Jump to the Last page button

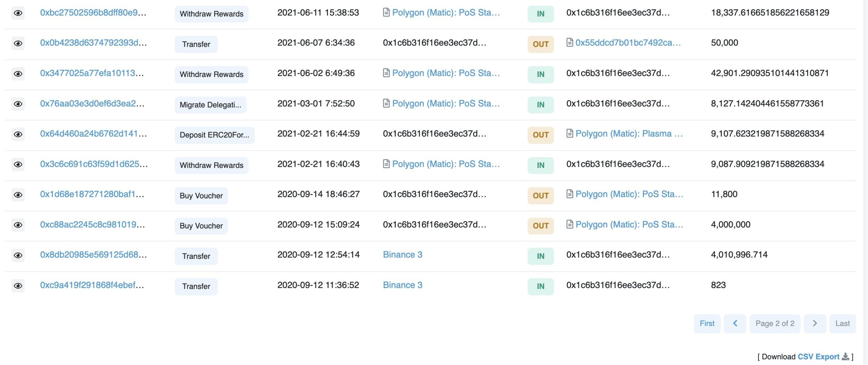(842, 324)
